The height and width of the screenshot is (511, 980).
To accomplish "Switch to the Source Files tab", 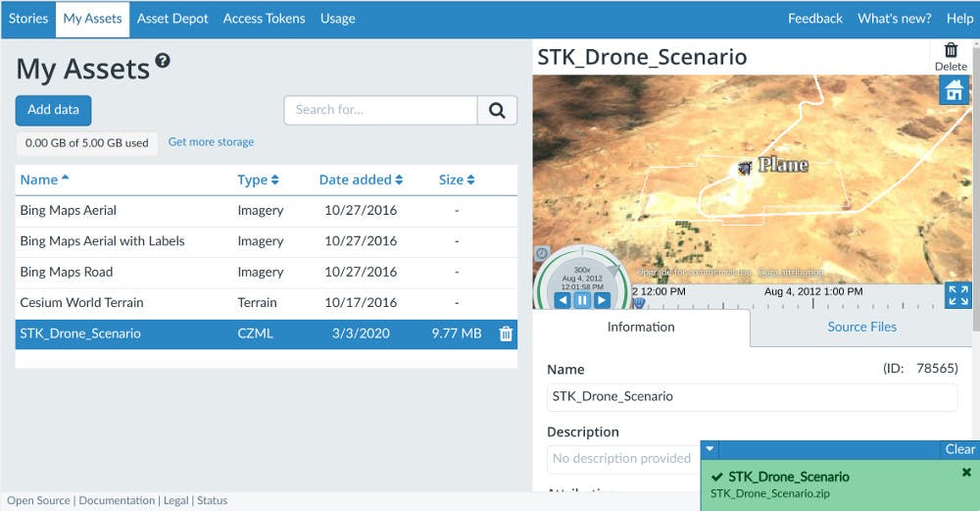I will coord(861,327).
